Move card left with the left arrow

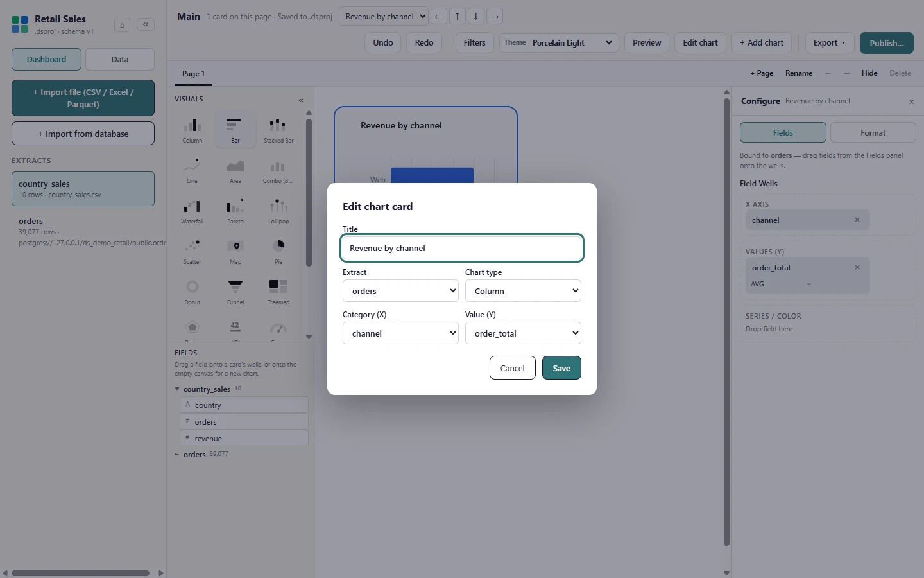tap(439, 17)
